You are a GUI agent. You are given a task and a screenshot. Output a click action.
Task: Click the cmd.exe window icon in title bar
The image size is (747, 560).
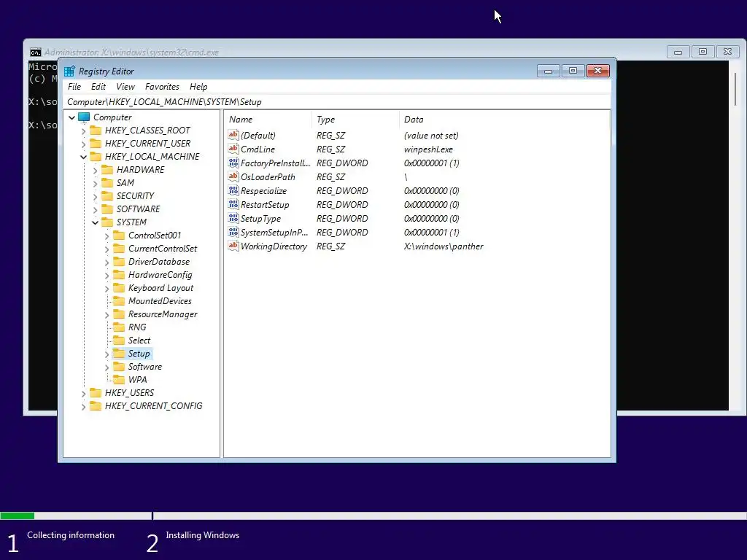[36, 52]
